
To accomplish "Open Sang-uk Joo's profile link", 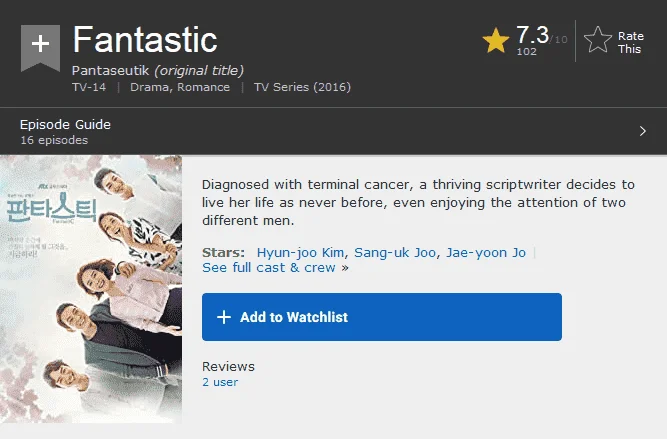I will [x=395, y=253].
